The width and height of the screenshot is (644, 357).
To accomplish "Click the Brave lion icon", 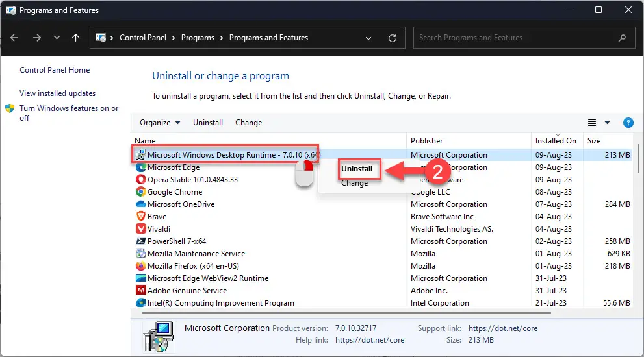I will click(141, 217).
